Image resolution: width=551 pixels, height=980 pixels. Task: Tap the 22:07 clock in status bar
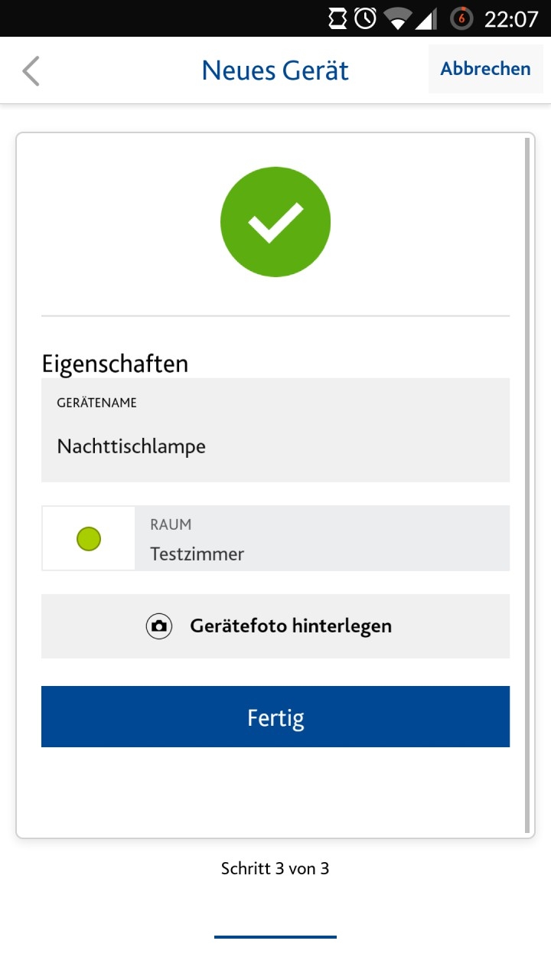[x=511, y=19]
